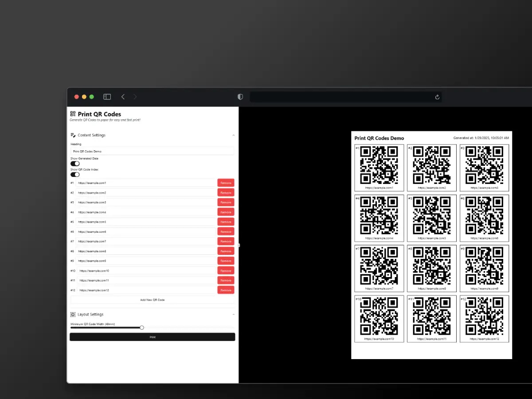Remove QR code entry #1
The height and width of the screenshot is (399, 532).
click(226, 183)
